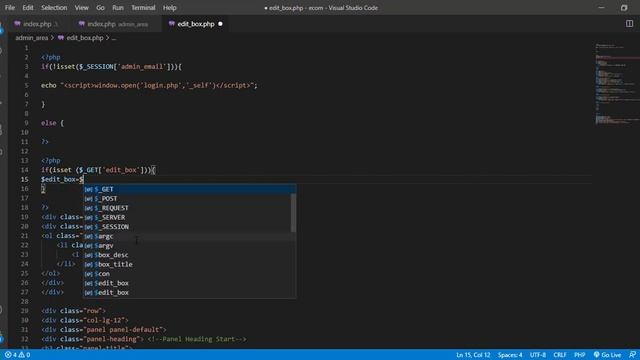Click the echo script line of code
The height and width of the screenshot is (360, 640).
tap(149, 85)
